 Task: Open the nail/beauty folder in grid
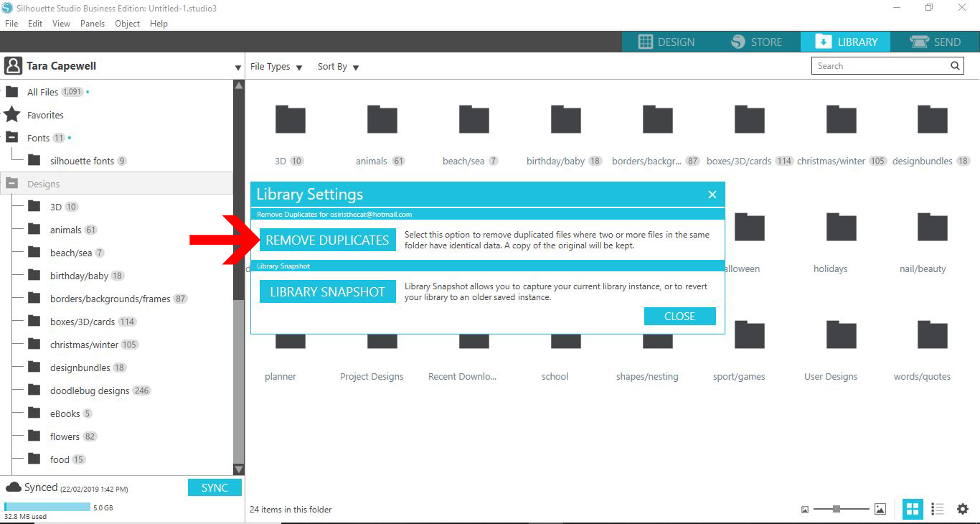933,227
